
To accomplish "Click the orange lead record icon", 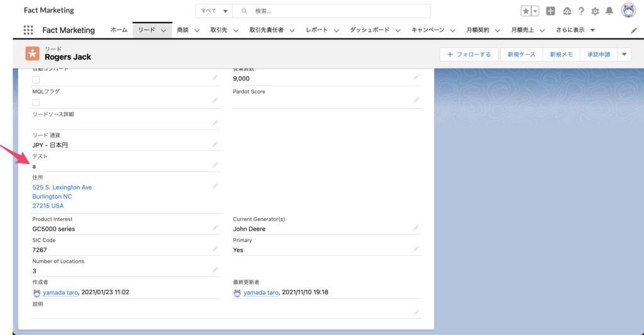I will (x=33, y=53).
